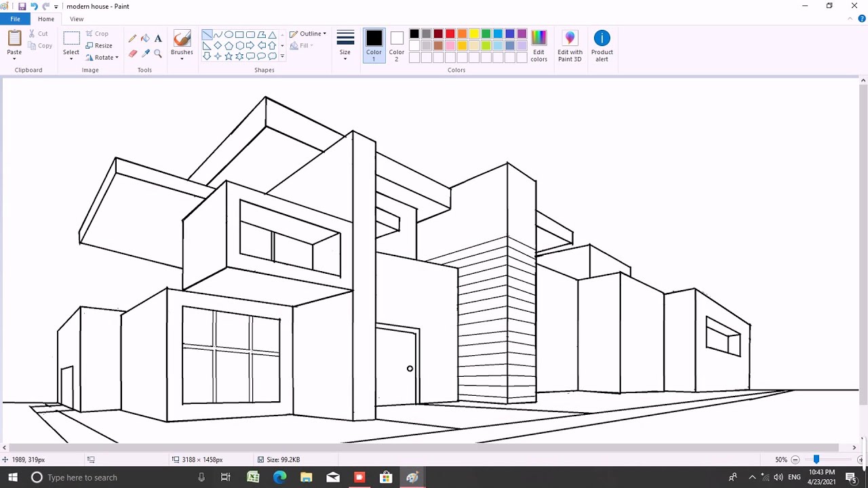Choose the Rounded rectangle shape

(250, 35)
